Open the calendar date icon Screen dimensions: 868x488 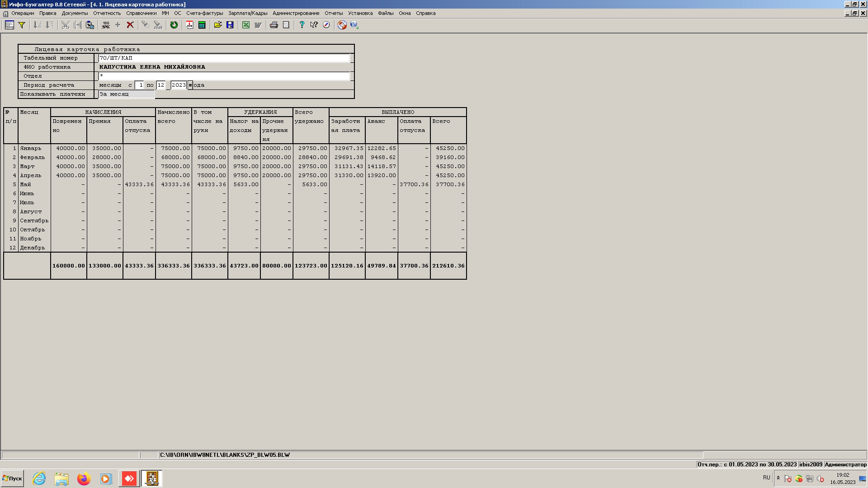tap(190, 25)
